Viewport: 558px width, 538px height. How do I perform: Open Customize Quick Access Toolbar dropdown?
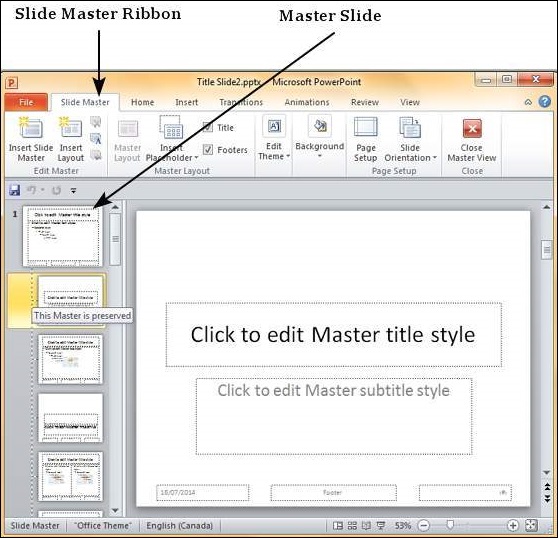tap(73, 191)
